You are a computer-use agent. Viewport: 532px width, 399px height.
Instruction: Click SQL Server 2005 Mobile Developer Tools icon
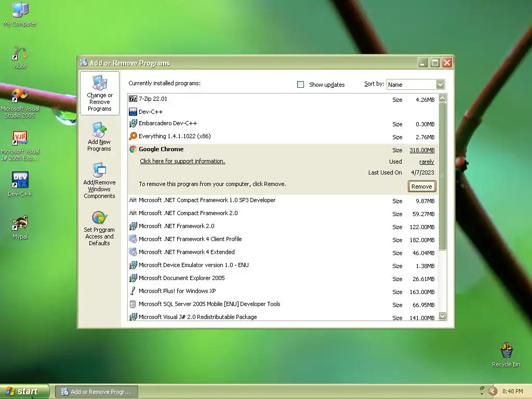[x=133, y=304]
